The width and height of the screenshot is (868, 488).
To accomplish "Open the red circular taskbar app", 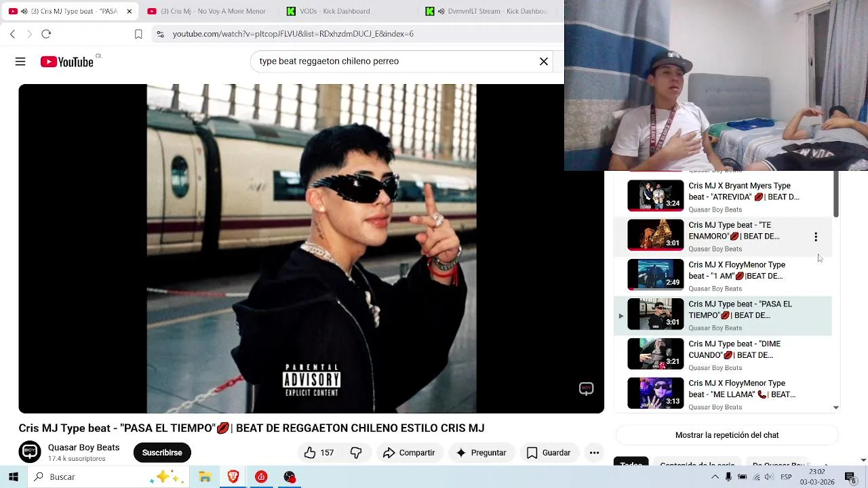I will coord(261,477).
